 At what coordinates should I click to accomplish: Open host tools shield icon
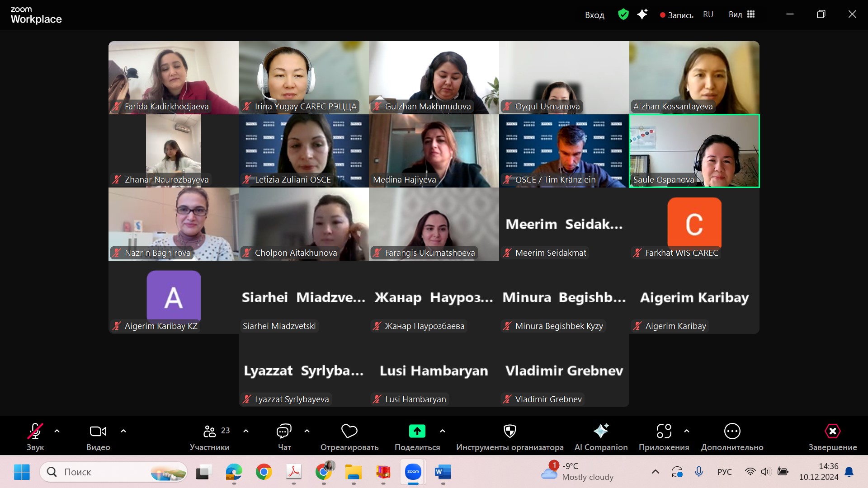pyautogui.click(x=509, y=432)
